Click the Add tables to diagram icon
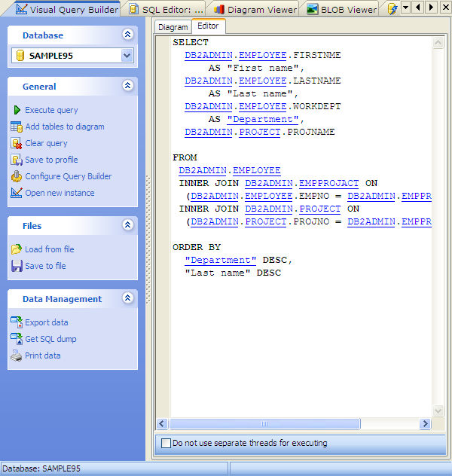 [x=17, y=127]
